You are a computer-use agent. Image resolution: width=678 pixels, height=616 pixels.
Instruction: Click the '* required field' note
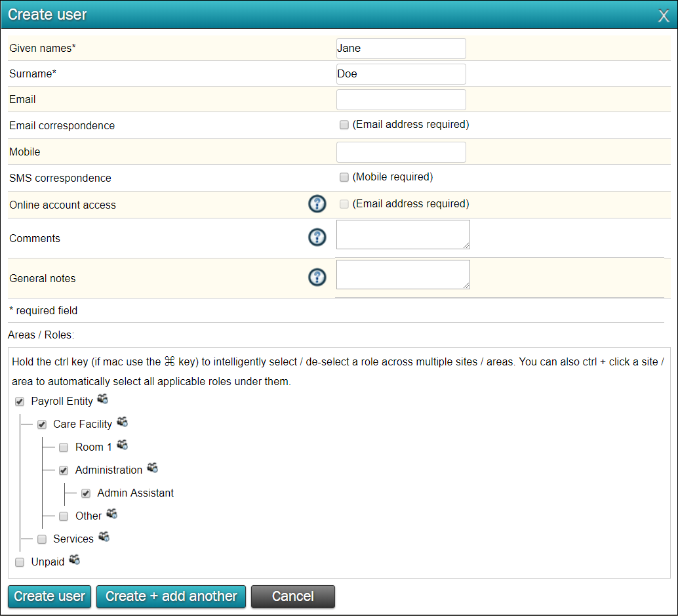pos(43,310)
